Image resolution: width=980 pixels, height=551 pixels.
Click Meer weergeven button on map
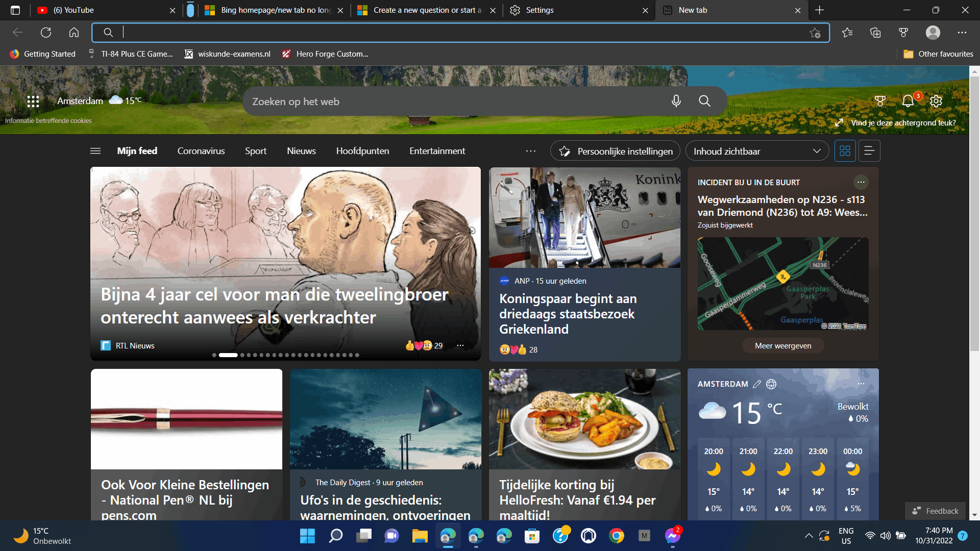782,345
